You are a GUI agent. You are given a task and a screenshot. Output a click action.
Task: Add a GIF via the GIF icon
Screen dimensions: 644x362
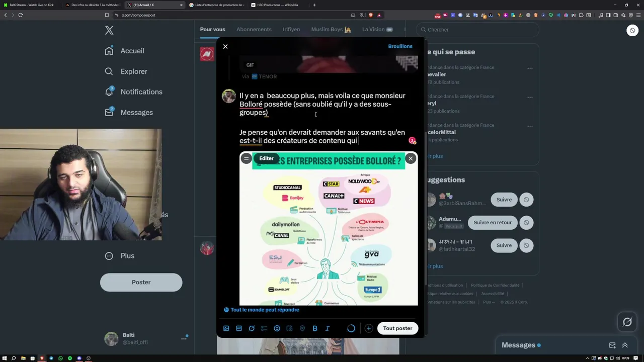[239, 328]
